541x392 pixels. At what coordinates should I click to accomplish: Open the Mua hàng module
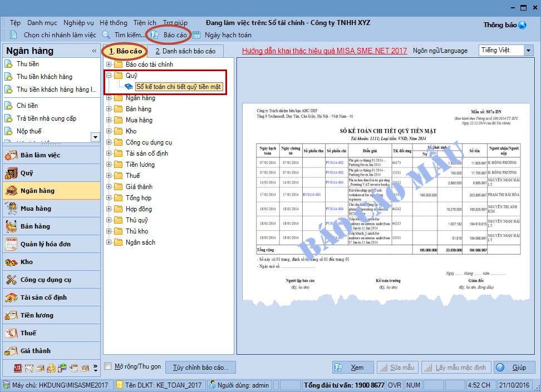[36, 209]
